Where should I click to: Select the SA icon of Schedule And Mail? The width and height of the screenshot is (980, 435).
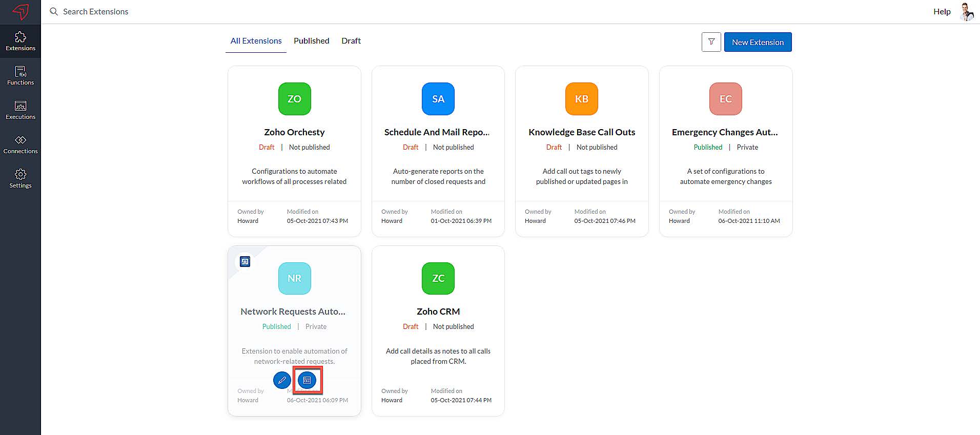438,99
